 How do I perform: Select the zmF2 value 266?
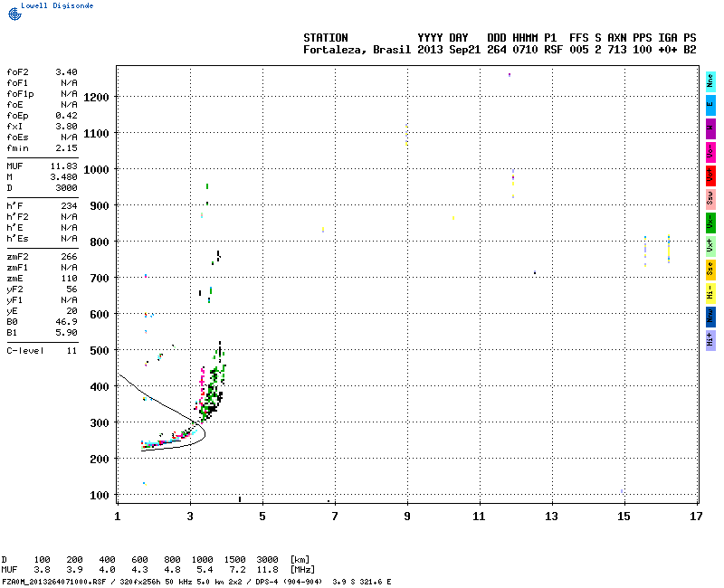70,257
